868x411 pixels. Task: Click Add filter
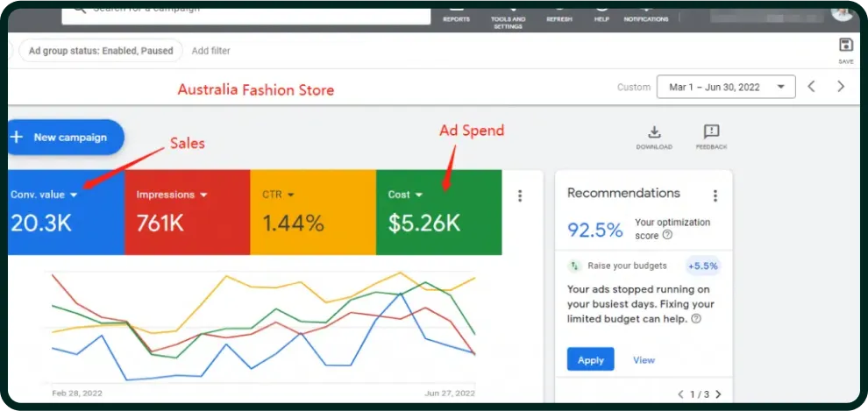click(x=211, y=51)
